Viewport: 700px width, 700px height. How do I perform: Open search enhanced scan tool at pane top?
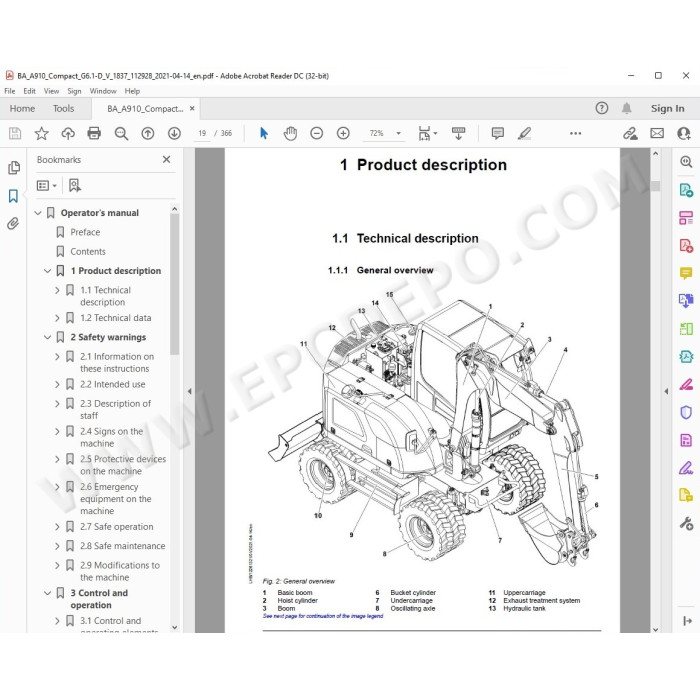pyautogui.click(x=686, y=162)
